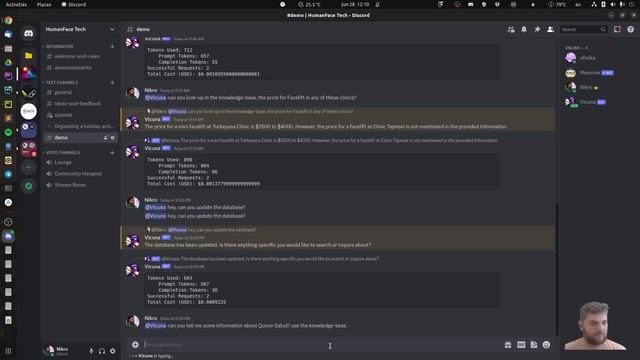The width and height of the screenshot is (640, 360).
Task: Open notification settings bell icon
Action: [524, 29]
